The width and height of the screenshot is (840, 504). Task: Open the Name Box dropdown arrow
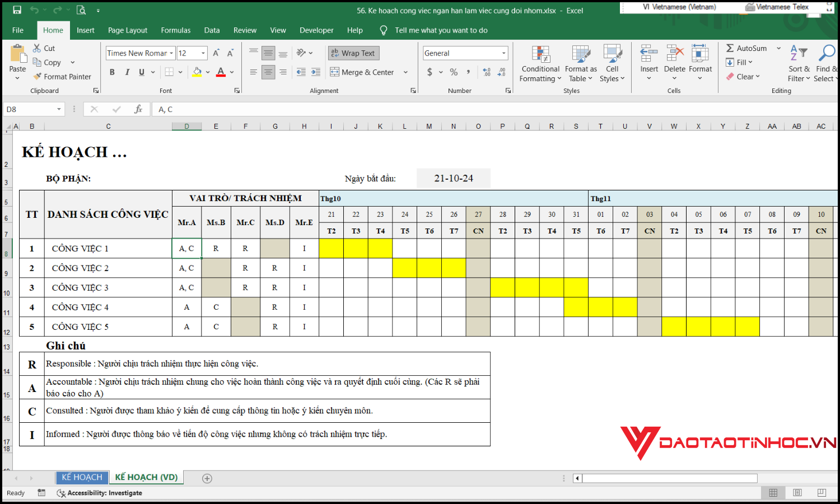coord(59,109)
